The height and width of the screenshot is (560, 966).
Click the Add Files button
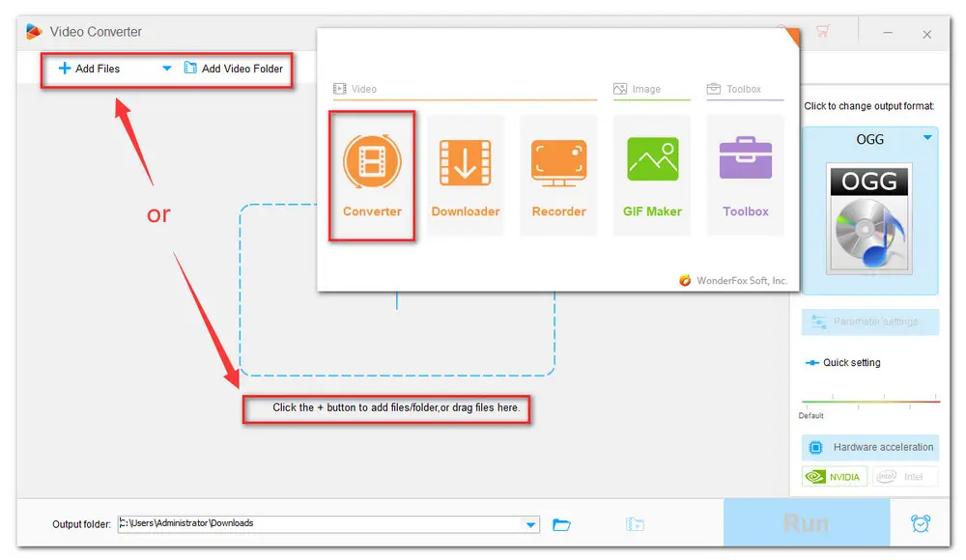(x=89, y=69)
